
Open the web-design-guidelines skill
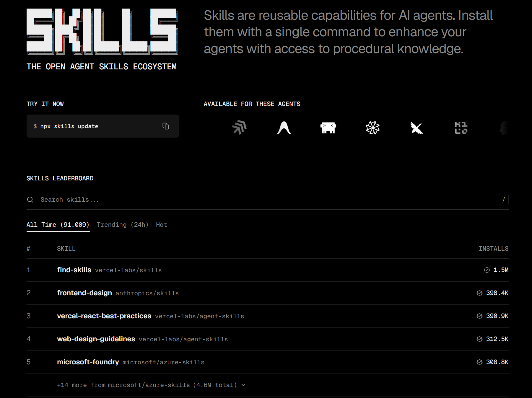point(96,339)
